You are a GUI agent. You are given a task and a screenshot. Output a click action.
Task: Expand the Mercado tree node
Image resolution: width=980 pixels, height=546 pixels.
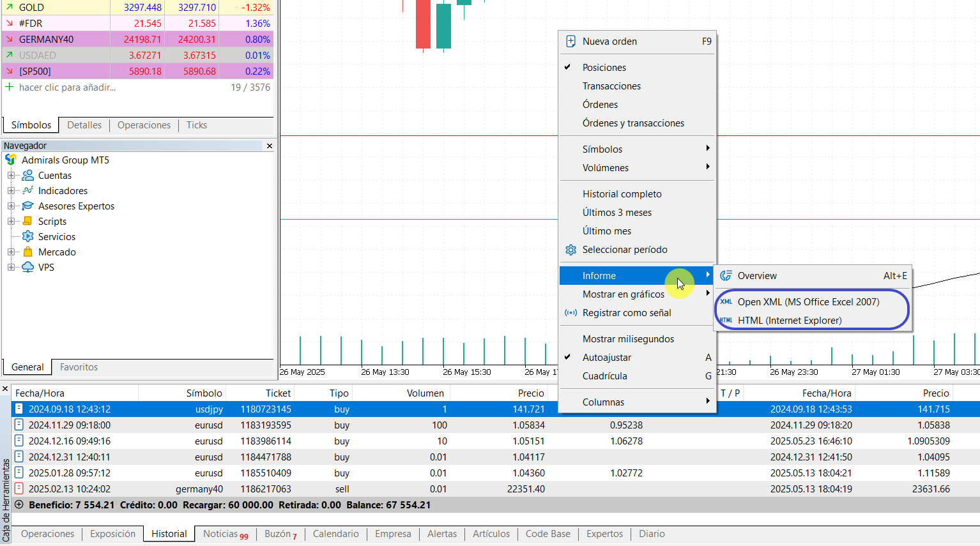tap(11, 252)
